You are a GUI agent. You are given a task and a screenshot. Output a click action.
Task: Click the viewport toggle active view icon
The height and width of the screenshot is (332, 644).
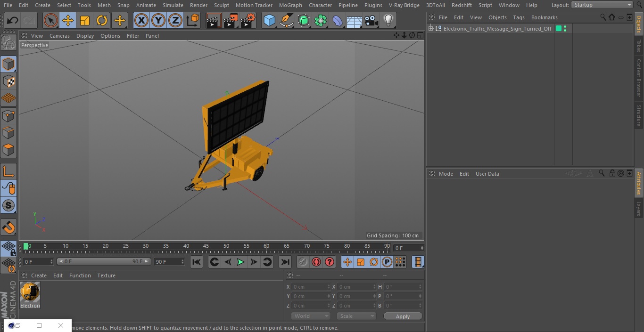point(420,35)
